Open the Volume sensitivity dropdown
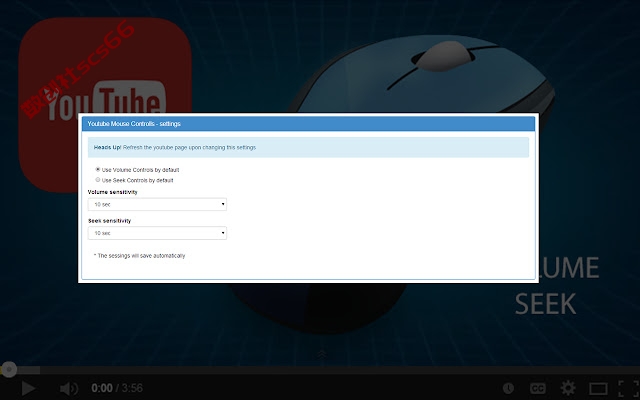 point(157,204)
